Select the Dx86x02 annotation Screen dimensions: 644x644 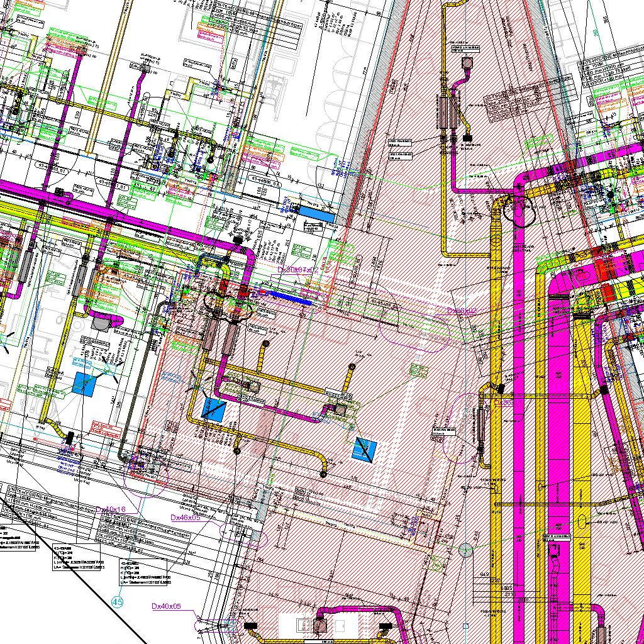[x=462, y=311]
